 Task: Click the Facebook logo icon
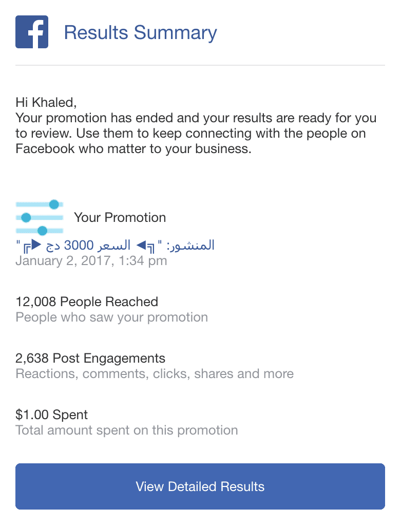pos(32,32)
